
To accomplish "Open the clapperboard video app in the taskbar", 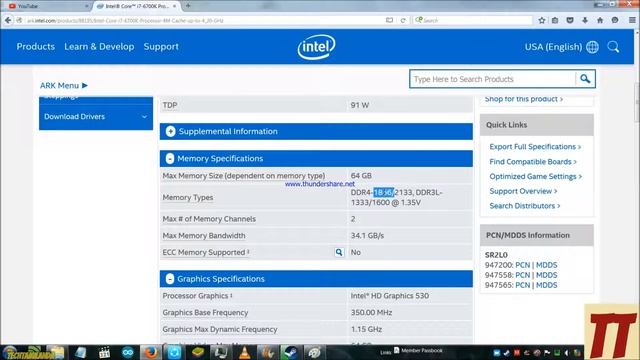I will click(x=104, y=352).
